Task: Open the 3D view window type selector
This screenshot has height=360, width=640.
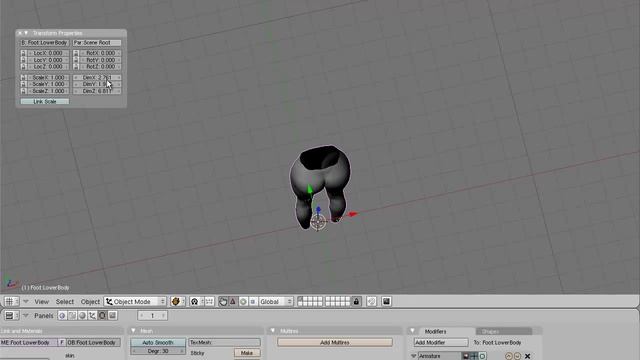Action: (x=11, y=302)
